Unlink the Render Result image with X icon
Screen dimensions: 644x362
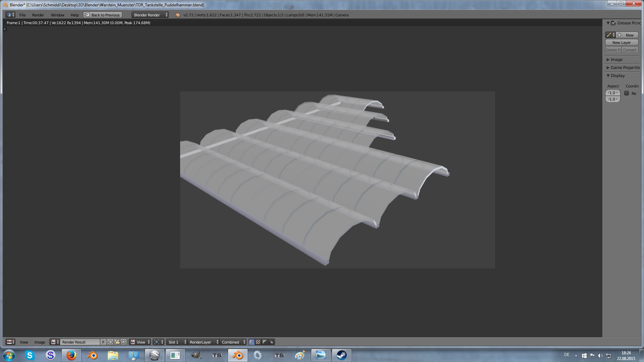pos(123,342)
